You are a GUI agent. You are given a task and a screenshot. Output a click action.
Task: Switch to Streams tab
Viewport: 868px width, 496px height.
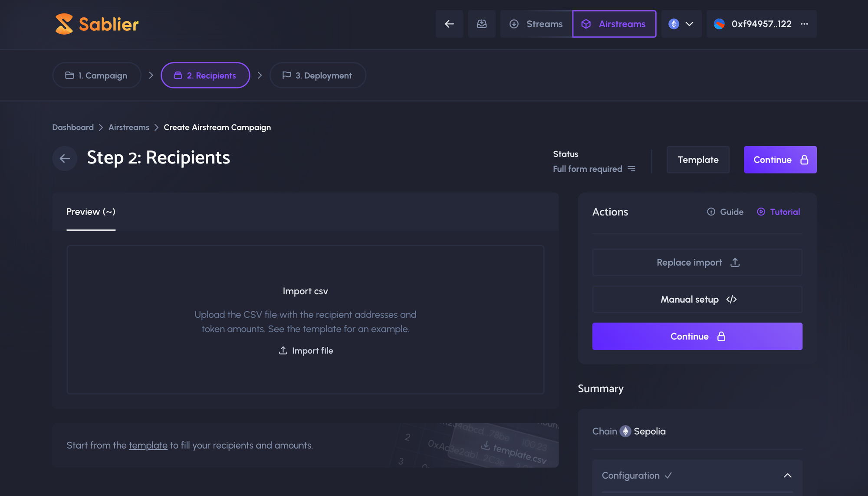(x=536, y=24)
